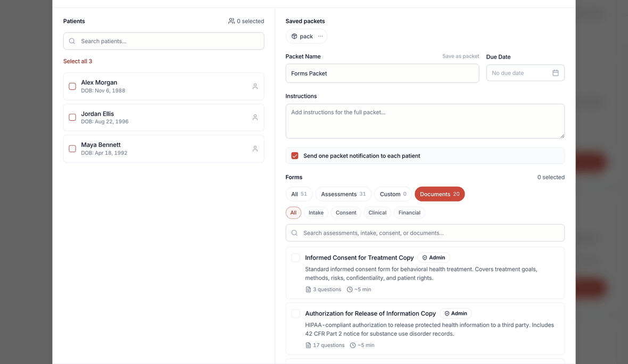This screenshot has height=364, width=628.
Task: Click Maya Bennett's profile person icon
Action: pyautogui.click(x=255, y=148)
